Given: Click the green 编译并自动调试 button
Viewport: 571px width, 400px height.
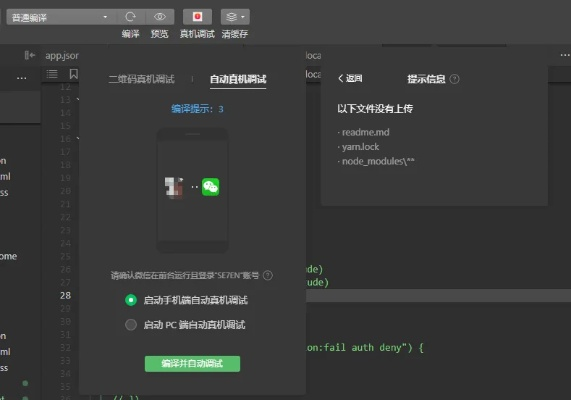Looking at the screenshot, I should tap(192, 364).
